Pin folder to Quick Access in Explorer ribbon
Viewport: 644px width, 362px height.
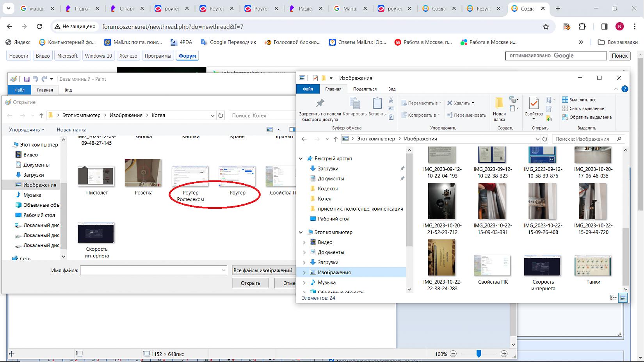[x=320, y=109]
